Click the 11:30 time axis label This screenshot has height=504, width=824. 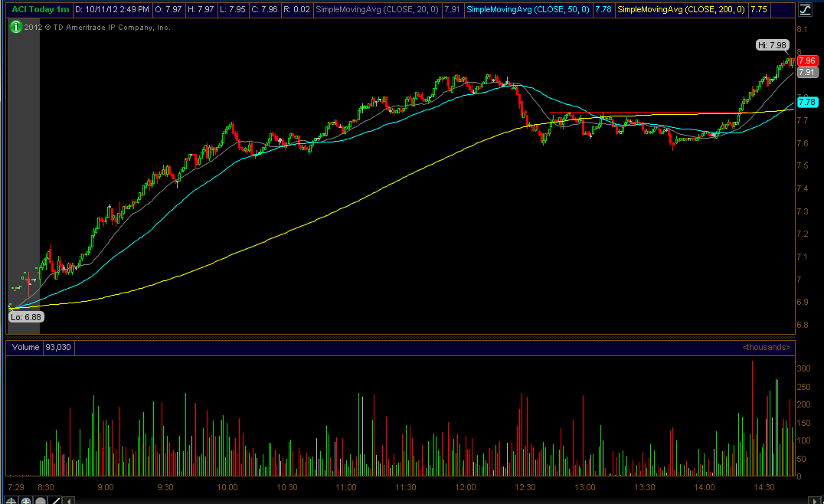(x=406, y=487)
